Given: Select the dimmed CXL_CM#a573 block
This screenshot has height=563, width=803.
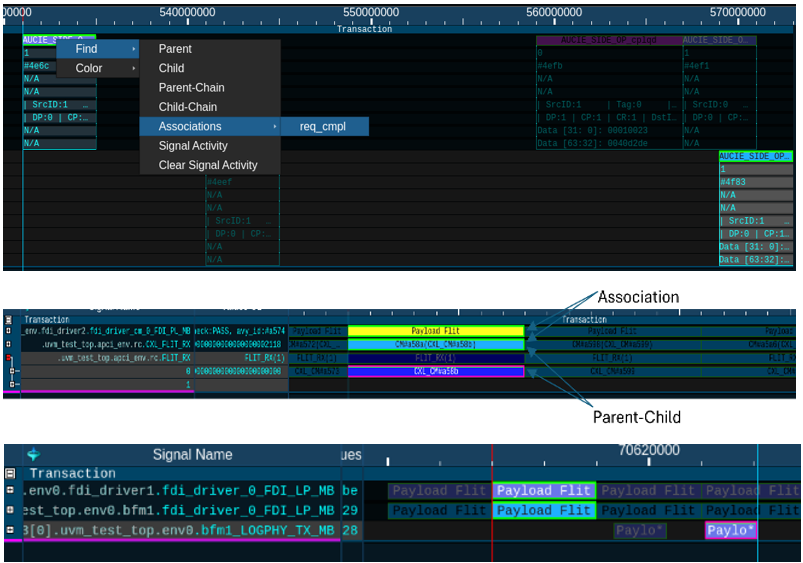Looking at the screenshot, I should [318, 371].
